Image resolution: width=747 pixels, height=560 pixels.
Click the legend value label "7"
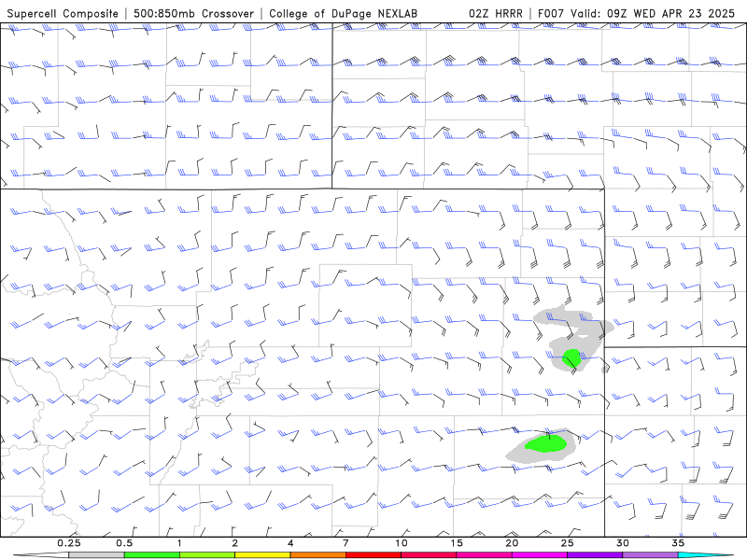[x=345, y=543]
